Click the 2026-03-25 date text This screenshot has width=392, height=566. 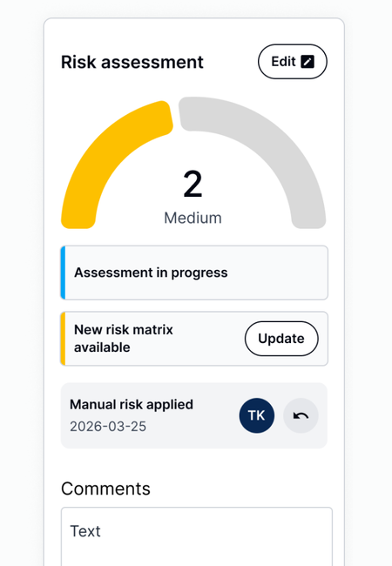click(108, 427)
